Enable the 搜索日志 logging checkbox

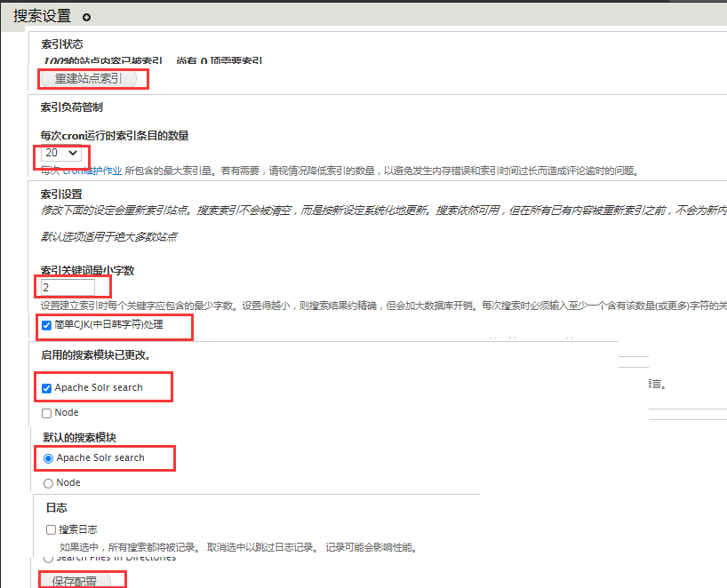[51, 529]
